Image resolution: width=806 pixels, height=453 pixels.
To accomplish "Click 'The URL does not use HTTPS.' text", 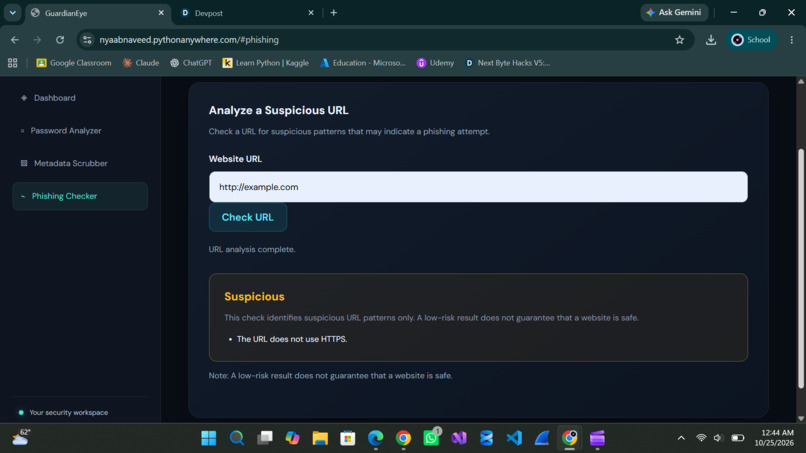I will [x=292, y=339].
